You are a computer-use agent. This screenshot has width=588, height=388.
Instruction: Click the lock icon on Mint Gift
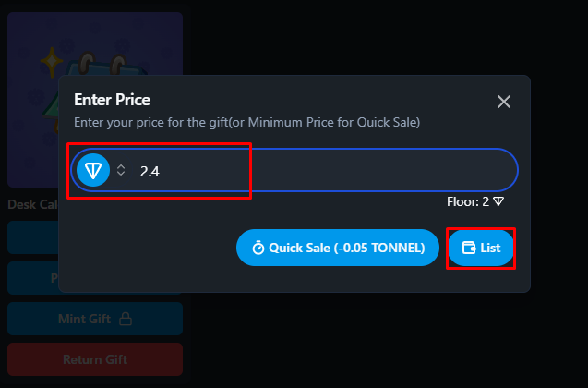click(126, 319)
